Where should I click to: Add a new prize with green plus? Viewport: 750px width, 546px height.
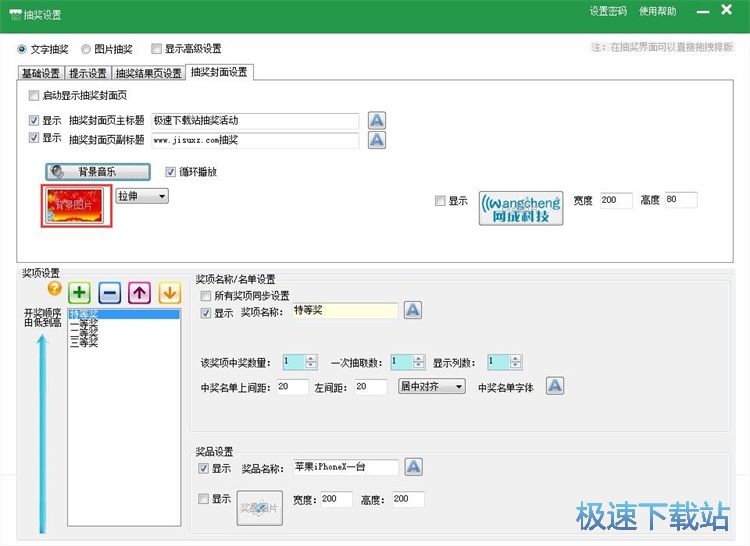click(79, 293)
